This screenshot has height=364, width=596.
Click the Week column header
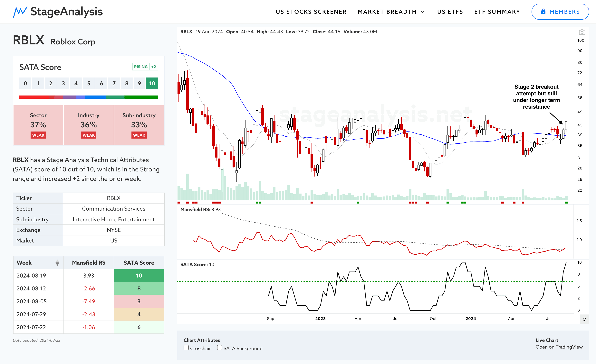point(38,263)
